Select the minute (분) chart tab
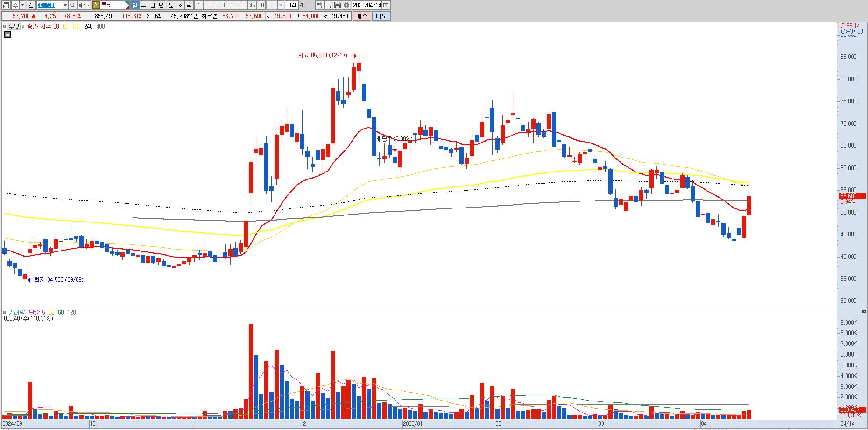 [171, 5]
